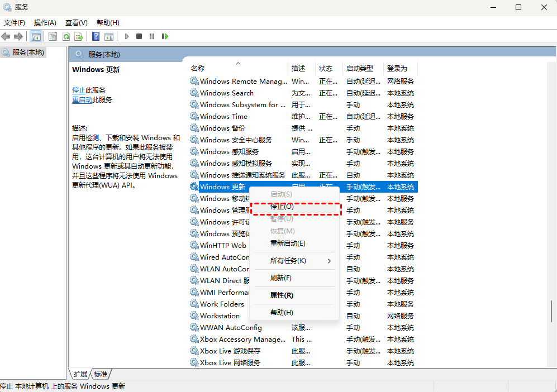Sort list by 启动类型 column header
This screenshot has width=557, height=392.
pyautogui.click(x=359, y=68)
